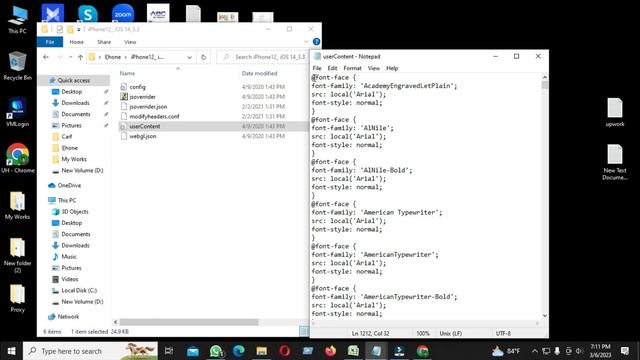Open Notepad View menu

pos(373,68)
